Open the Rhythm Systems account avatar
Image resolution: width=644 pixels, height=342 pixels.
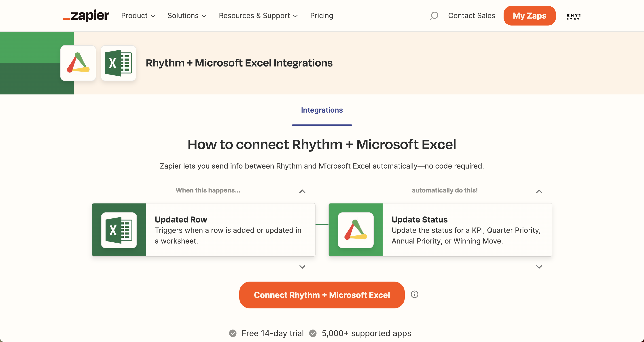[x=574, y=17]
